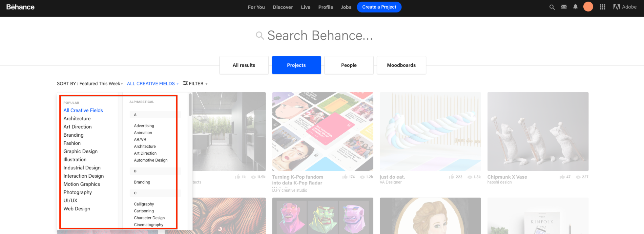Select Branding in the popular list
The image size is (644, 234).
[x=73, y=135]
